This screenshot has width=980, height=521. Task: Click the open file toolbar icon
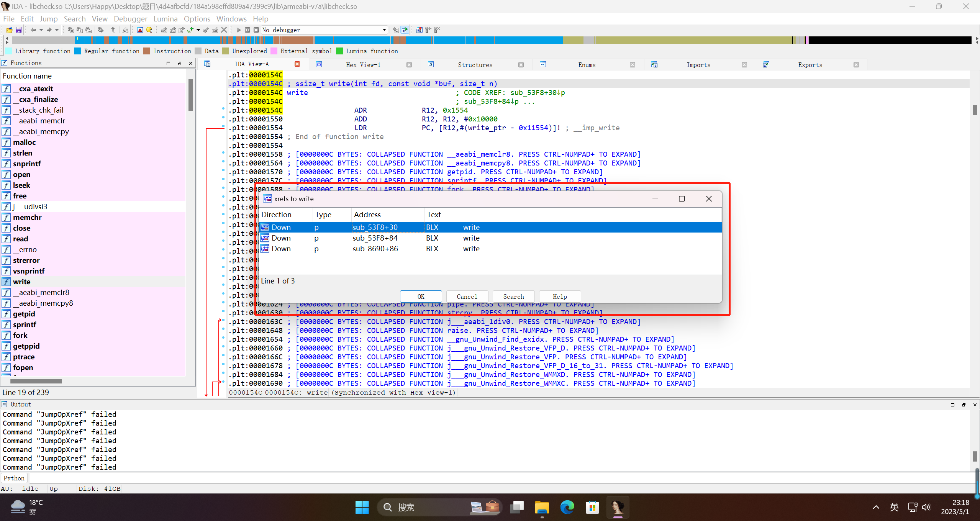9,30
